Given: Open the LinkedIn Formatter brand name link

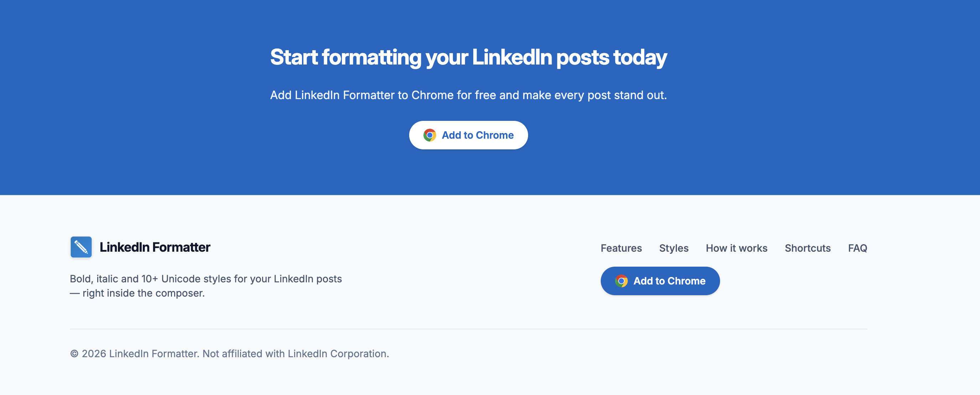Looking at the screenshot, I should pos(155,247).
